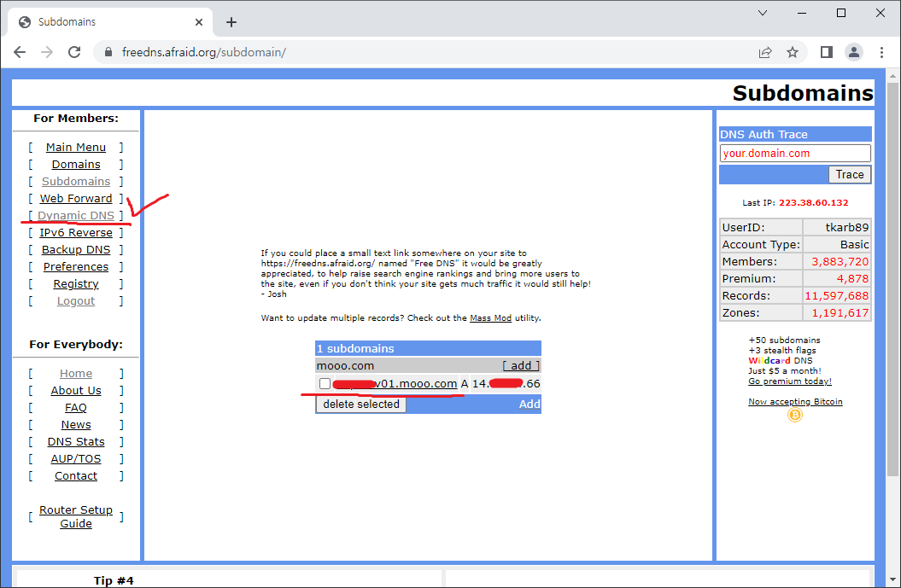Image resolution: width=901 pixels, height=588 pixels.
Task: Select the Subdomains browser tab
Action: 110,22
